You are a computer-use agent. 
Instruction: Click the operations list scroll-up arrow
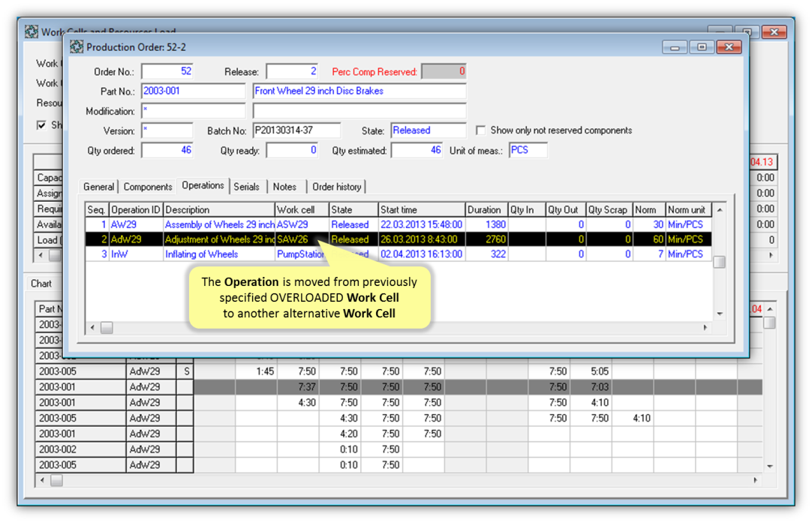[x=719, y=209]
